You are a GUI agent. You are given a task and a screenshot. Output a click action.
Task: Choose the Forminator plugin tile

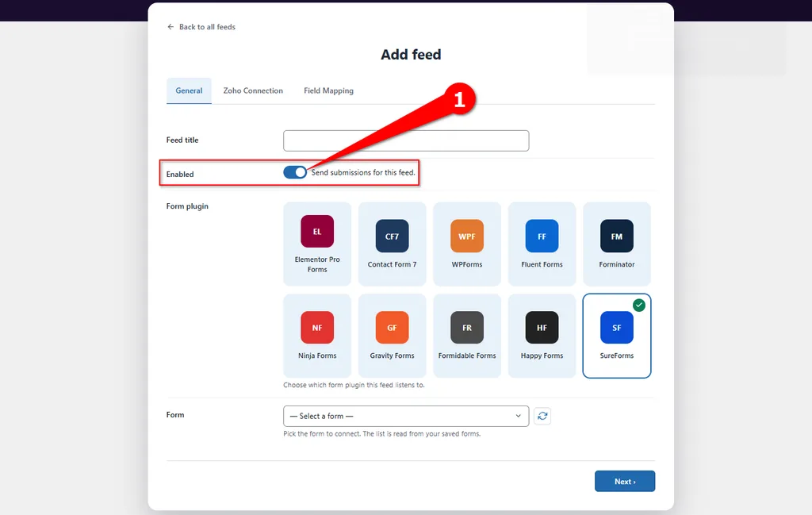pos(617,244)
